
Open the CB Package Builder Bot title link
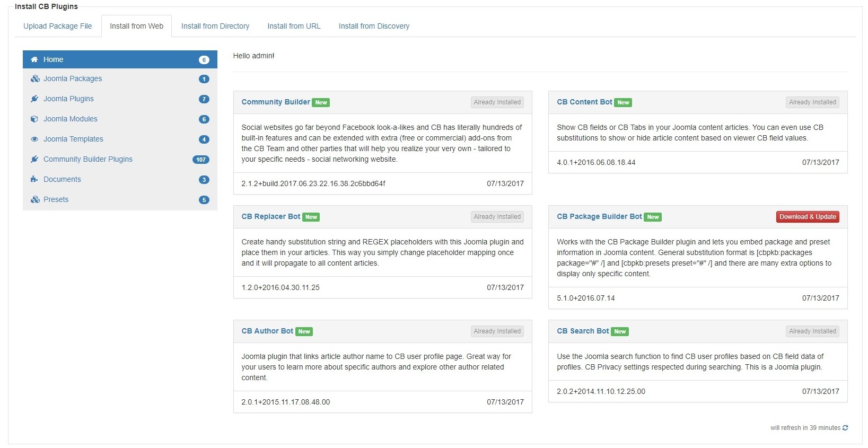pyautogui.click(x=599, y=216)
